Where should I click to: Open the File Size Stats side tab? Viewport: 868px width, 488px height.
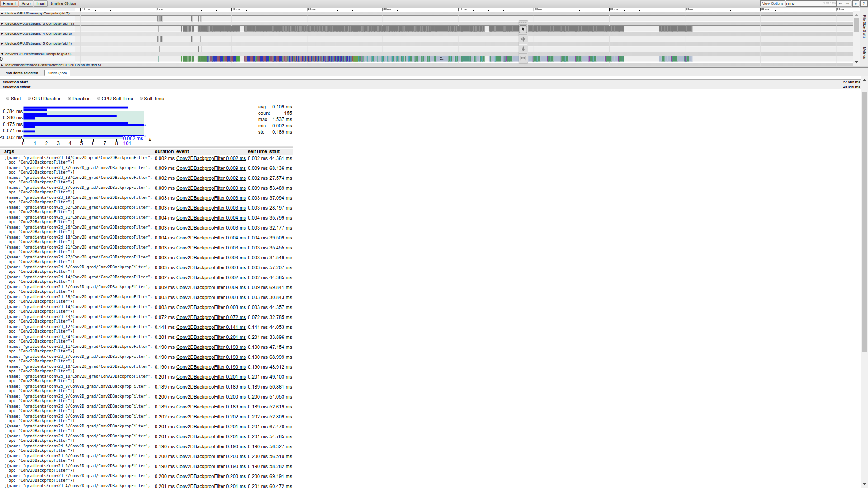864,27
